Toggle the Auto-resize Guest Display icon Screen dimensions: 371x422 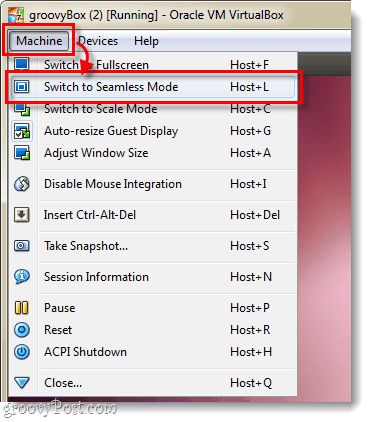tap(22, 131)
